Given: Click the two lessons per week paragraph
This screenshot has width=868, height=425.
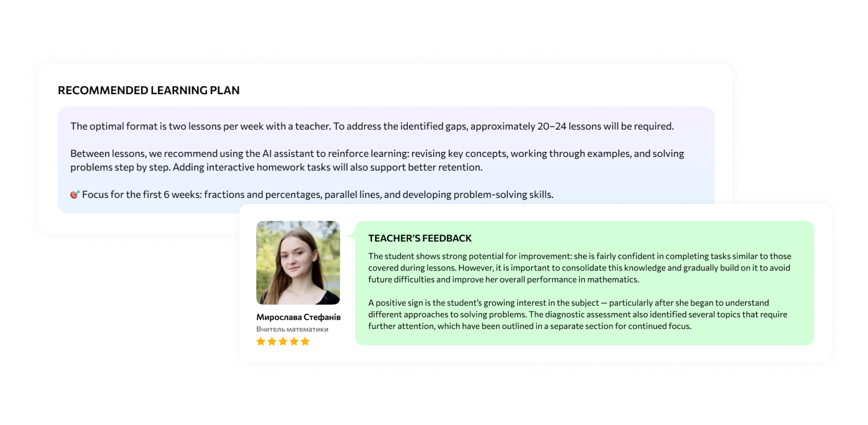Looking at the screenshot, I should pos(372,126).
